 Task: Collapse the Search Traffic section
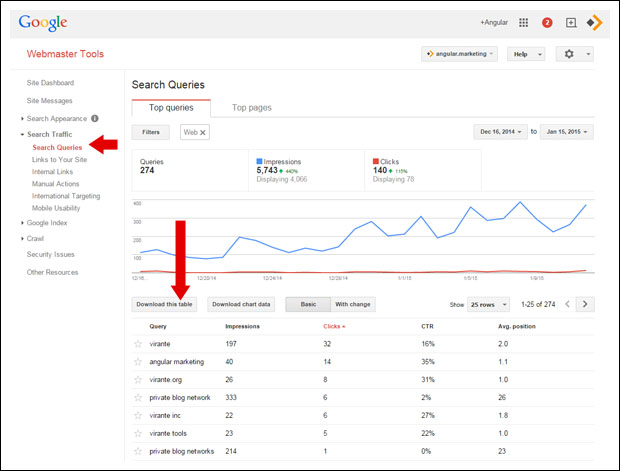23,134
